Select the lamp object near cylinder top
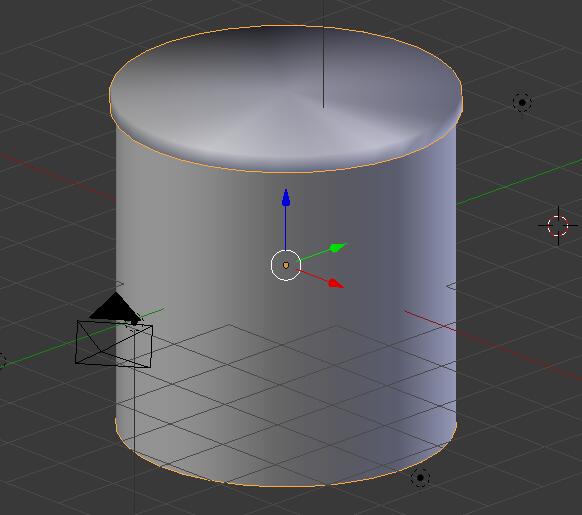 click(522, 102)
